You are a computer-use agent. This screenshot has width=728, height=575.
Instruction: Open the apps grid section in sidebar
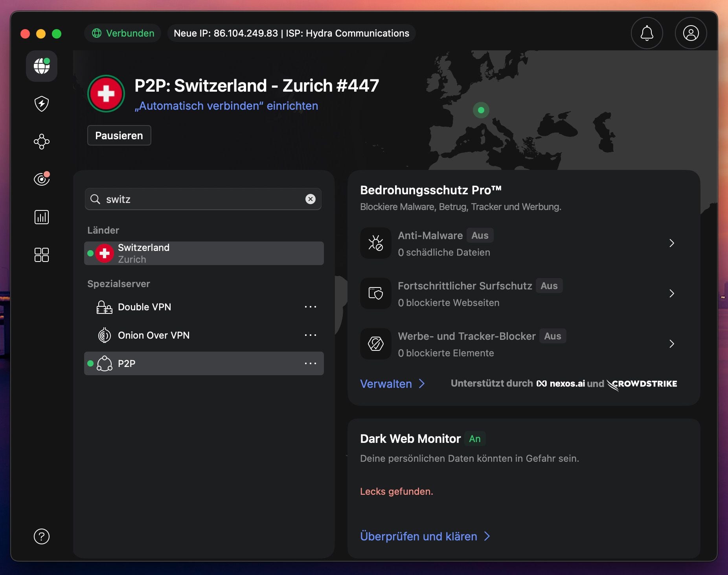(x=41, y=255)
